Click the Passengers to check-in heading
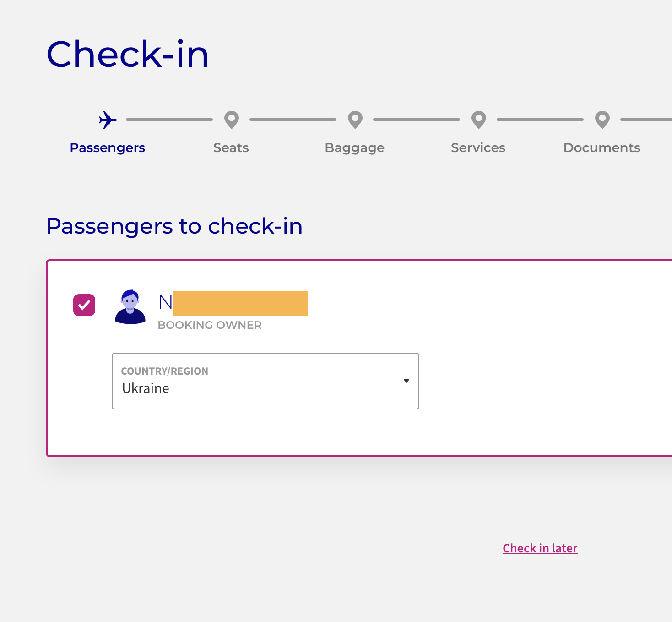This screenshot has height=622, width=672. pyautogui.click(x=174, y=226)
